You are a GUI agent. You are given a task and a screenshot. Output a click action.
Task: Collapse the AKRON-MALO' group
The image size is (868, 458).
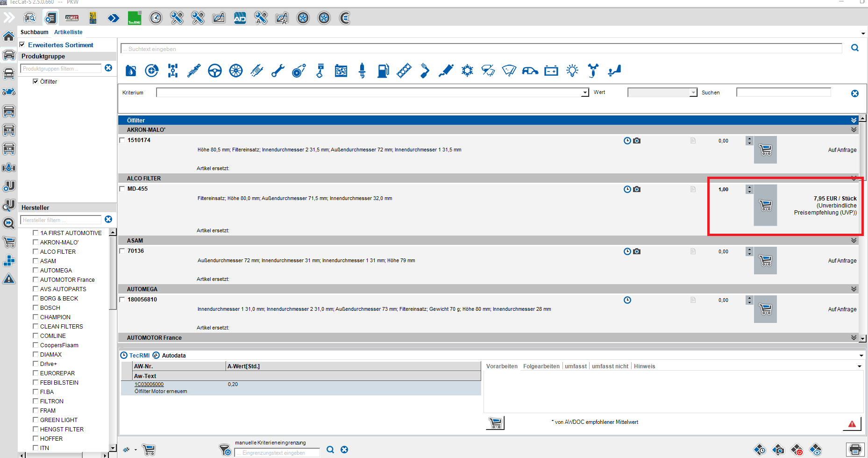coord(854,130)
